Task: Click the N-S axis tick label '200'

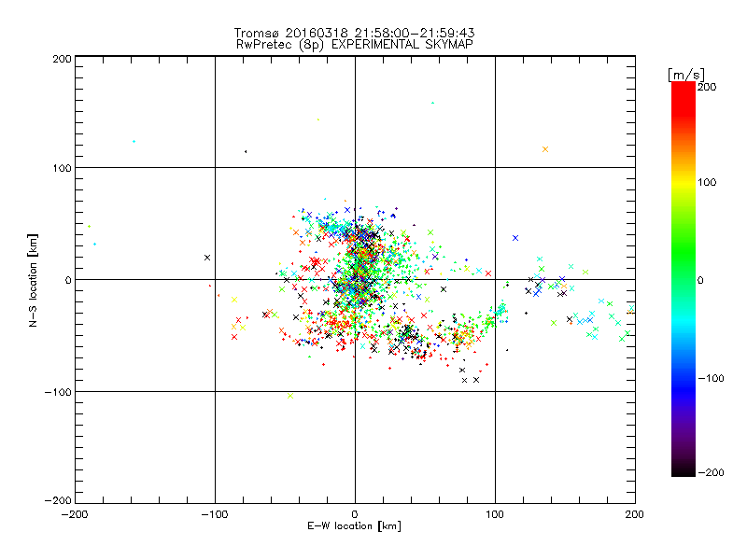Action: coord(62,59)
